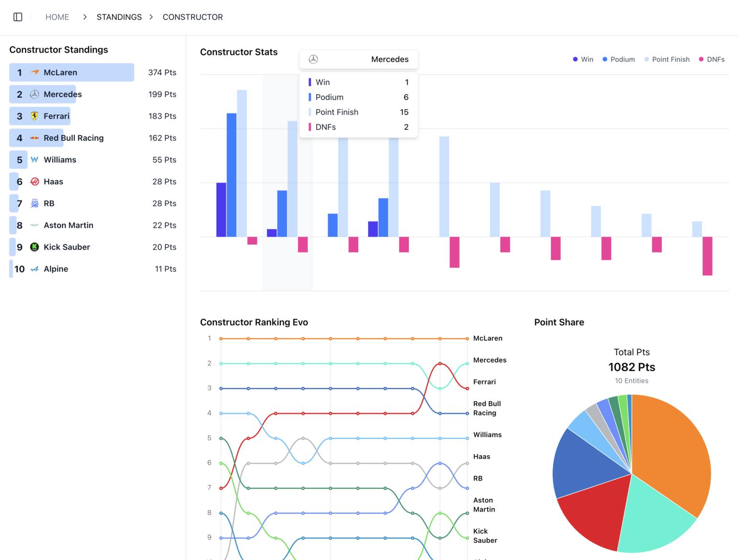Click Aston Martin ranking chart label
The image size is (738, 560).
pos(484,504)
